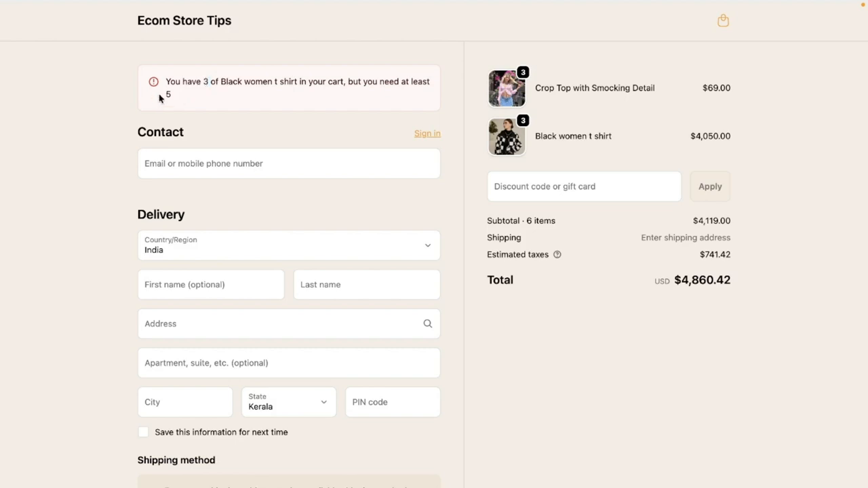Click the Discount code or gift card field
The height and width of the screenshot is (488, 868).
(584, 186)
